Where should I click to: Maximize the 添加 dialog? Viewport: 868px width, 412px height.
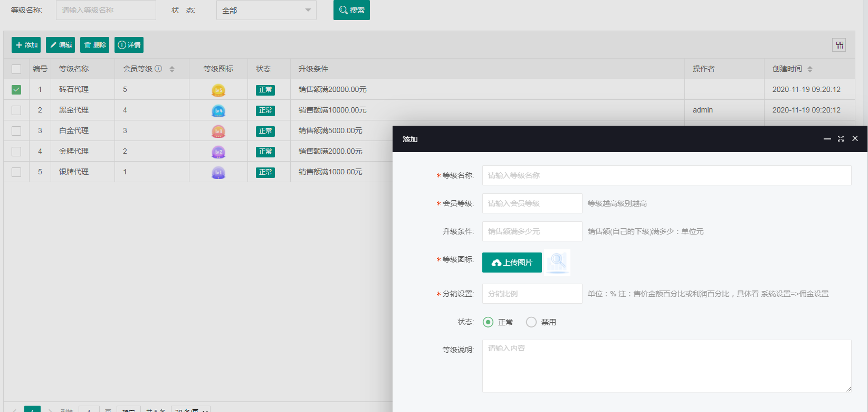tap(841, 139)
